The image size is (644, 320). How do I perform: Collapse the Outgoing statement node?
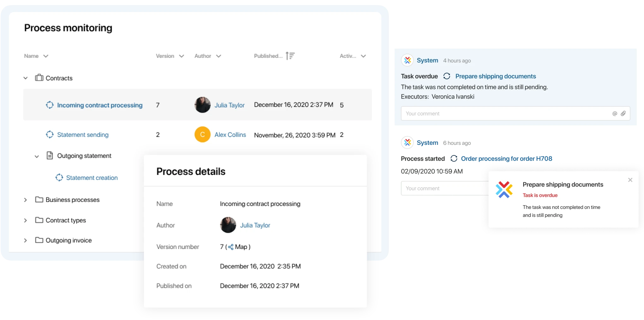point(37,156)
